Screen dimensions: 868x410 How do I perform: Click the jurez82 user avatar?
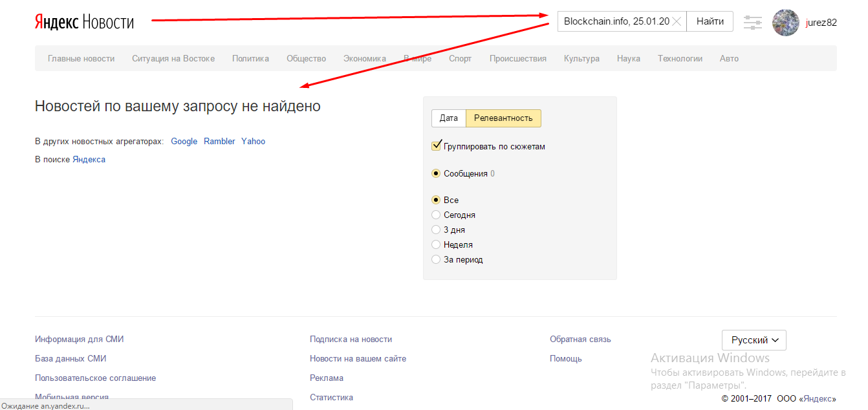point(785,23)
